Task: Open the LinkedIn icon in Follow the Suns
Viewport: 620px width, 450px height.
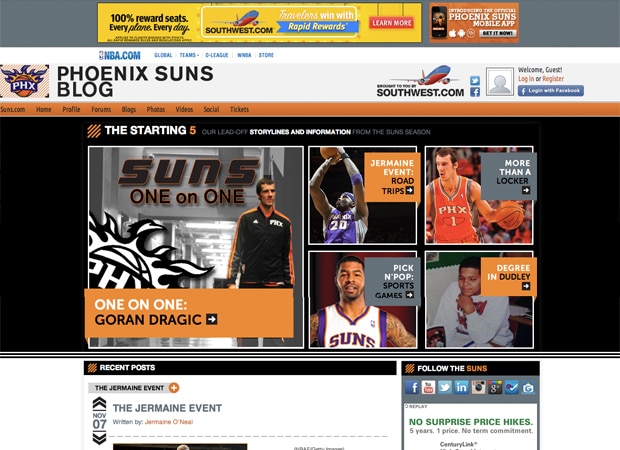Action: pos(461,388)
